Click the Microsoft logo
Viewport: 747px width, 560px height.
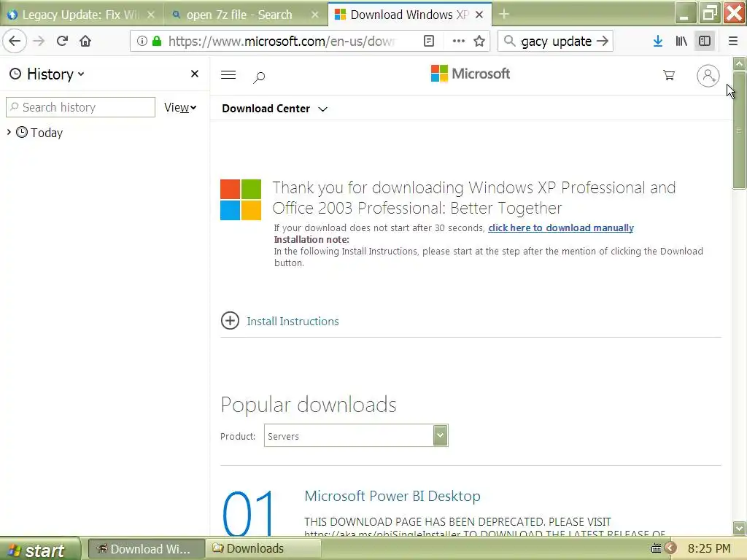click(471, 74)
